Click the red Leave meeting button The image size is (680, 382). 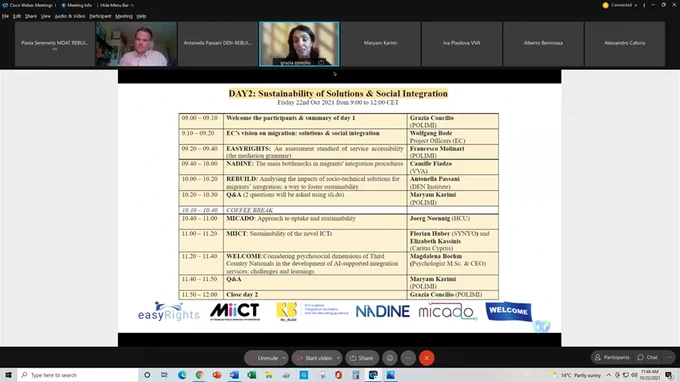[x=427, y=358]
